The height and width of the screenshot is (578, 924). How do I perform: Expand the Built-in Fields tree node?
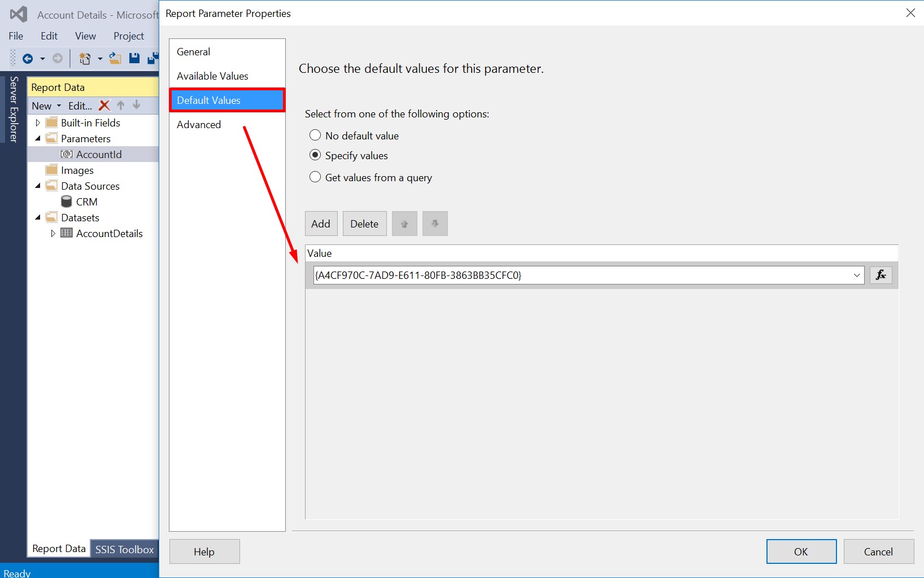pos(38,122)
